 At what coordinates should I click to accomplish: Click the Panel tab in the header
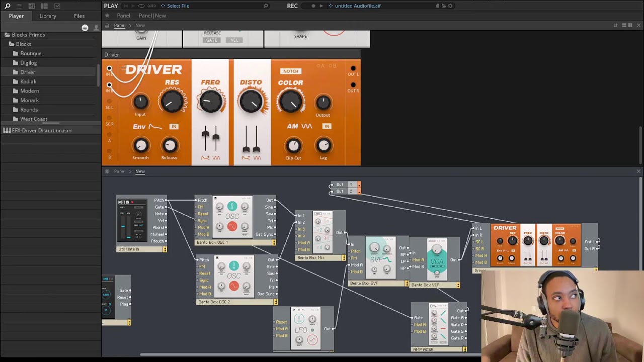coord(123,16)
